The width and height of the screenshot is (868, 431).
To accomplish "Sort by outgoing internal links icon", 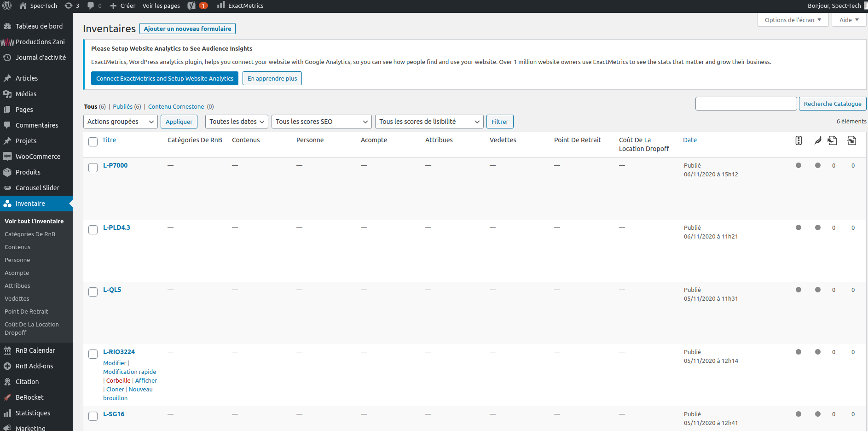I will [832, 140].
